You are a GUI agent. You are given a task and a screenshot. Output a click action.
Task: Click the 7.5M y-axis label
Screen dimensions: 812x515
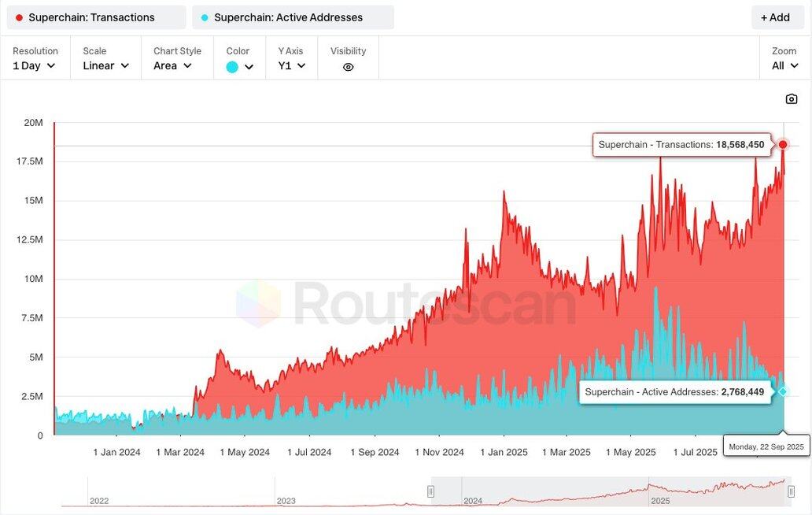(x=31, y=317)
